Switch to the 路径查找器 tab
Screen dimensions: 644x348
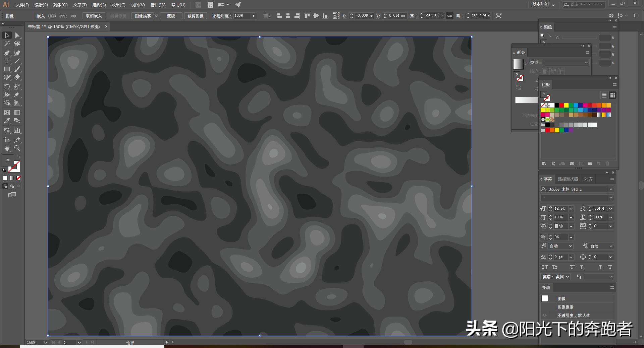pyautogui.click(x=568, y=179)
